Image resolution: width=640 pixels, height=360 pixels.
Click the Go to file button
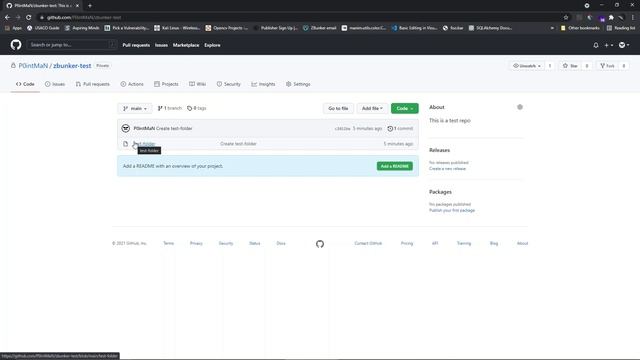[338, 108]
